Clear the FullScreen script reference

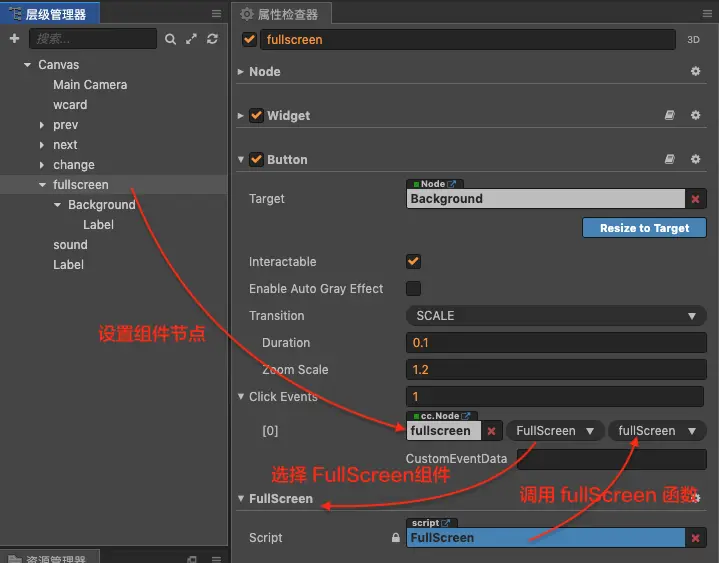point(696,538)
